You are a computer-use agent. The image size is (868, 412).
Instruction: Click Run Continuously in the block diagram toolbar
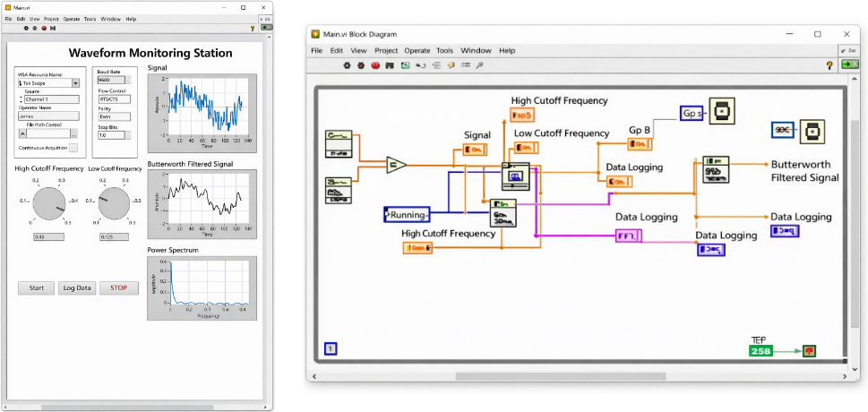(361, 65)
